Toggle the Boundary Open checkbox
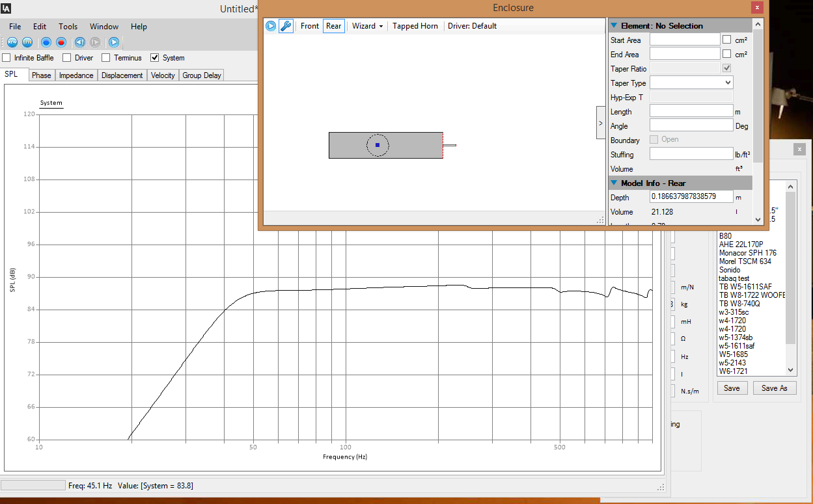This screenshot has width=813, height=504. pos(654,139)
